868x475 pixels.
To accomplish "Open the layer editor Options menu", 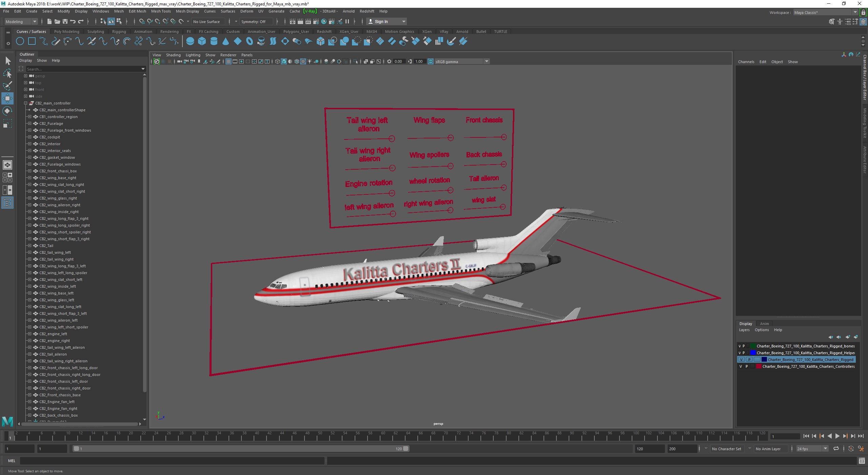I will coord(762,330).
